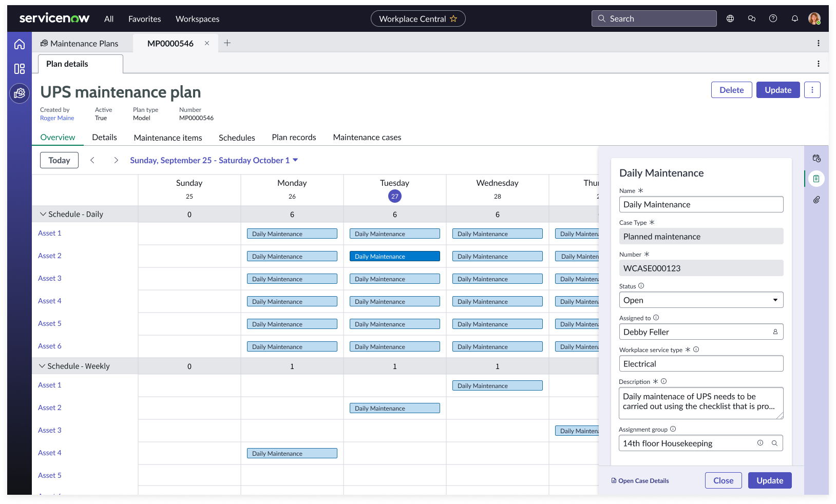
Task: Click the Workplace Central pill
Action: pos(418,18)
